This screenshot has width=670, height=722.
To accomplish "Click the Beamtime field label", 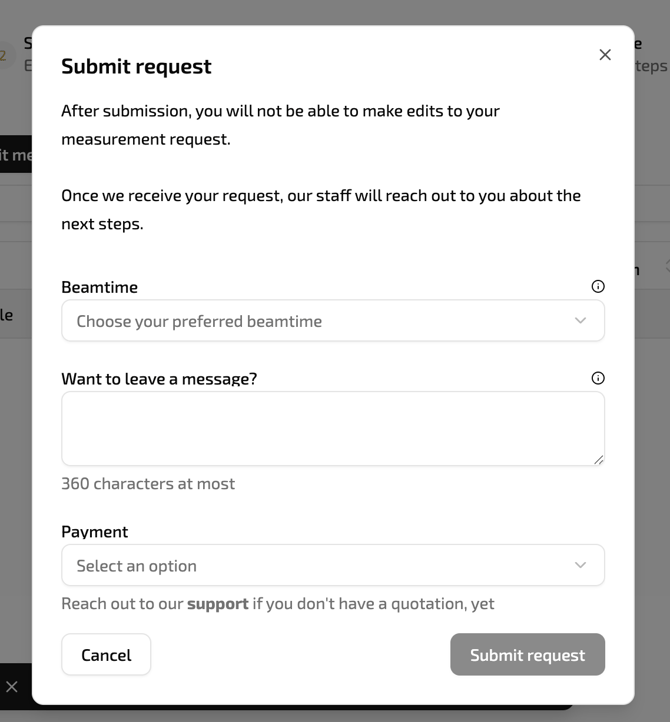I will click(99, 287).
